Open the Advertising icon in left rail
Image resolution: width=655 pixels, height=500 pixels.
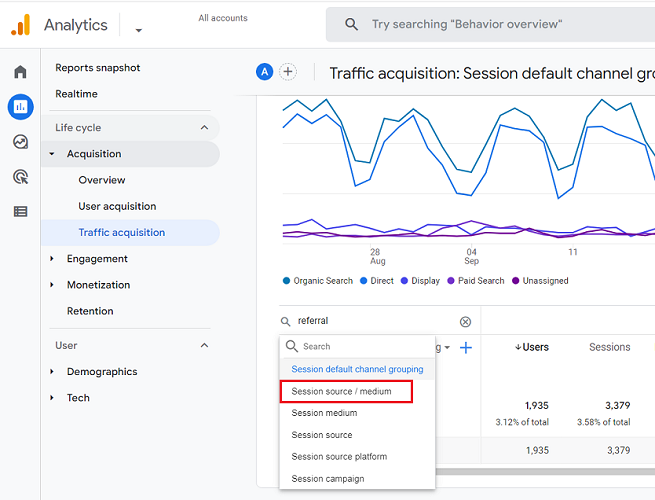pos(20,177)
